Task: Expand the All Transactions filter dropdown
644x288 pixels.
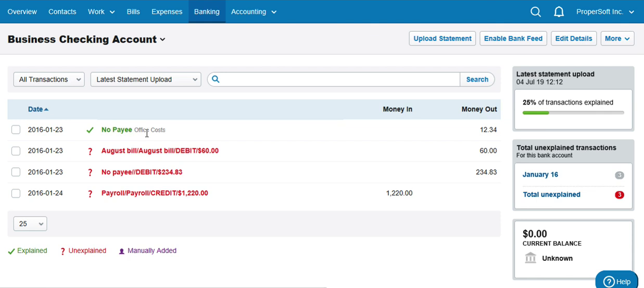Action: coord(49,79)
